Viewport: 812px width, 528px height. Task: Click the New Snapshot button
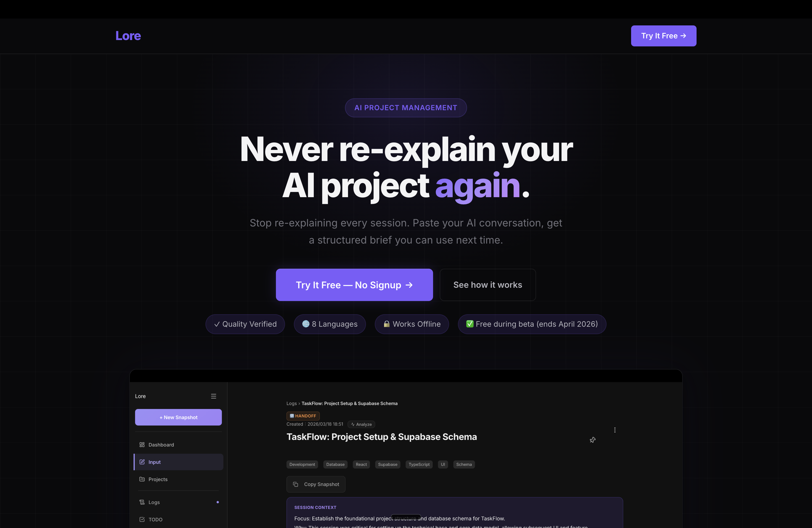click(178, 417)
